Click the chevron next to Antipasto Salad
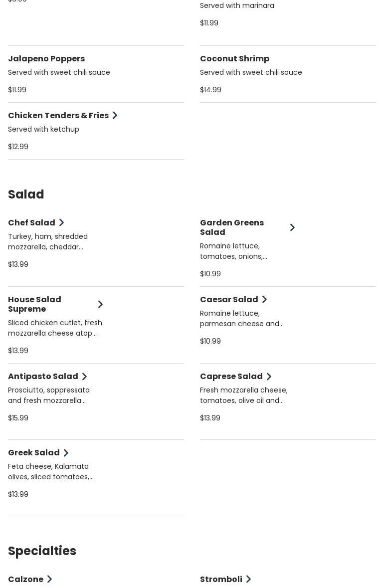384x588 pixels. (x=84, y=377)
